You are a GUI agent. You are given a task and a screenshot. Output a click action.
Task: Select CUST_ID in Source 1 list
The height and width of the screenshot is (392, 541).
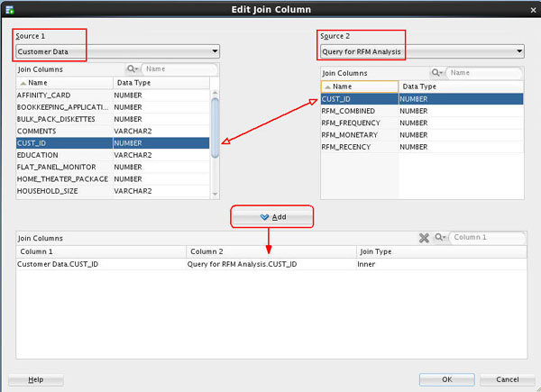[x=113, y=143]
